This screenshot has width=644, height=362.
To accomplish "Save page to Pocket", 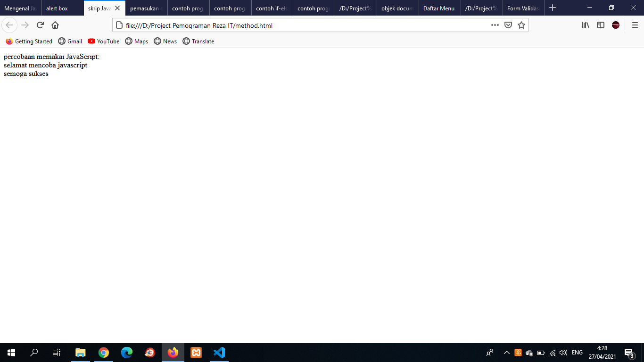I will pyautogui.click(x=508, y=25).
